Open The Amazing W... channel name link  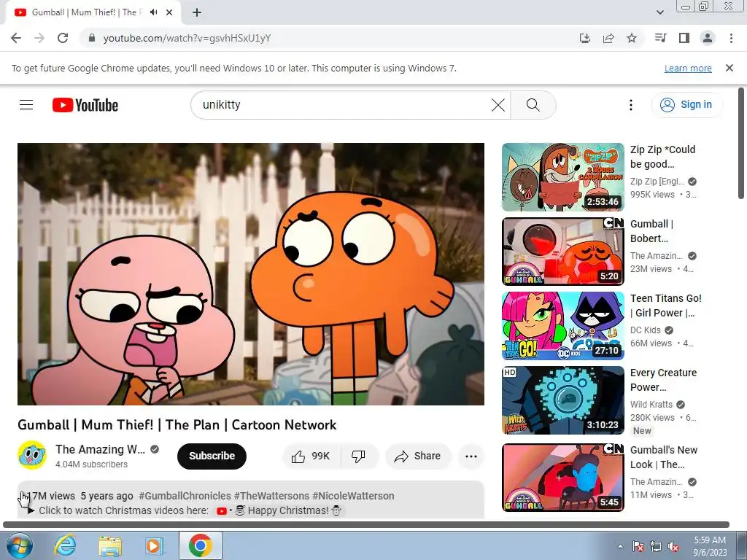pyautogui.click(x=101, y=449)
